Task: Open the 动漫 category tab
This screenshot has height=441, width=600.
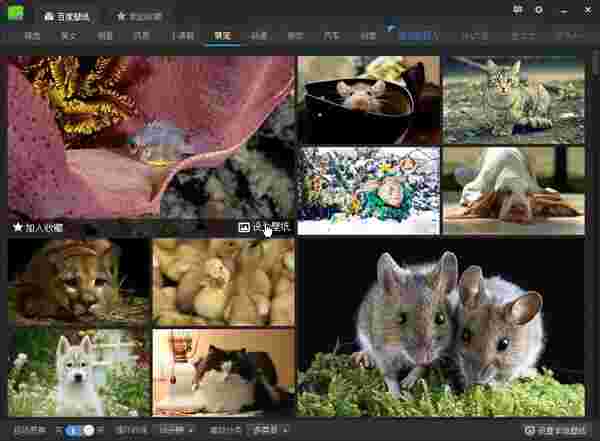Action: (x=259, y=36)
